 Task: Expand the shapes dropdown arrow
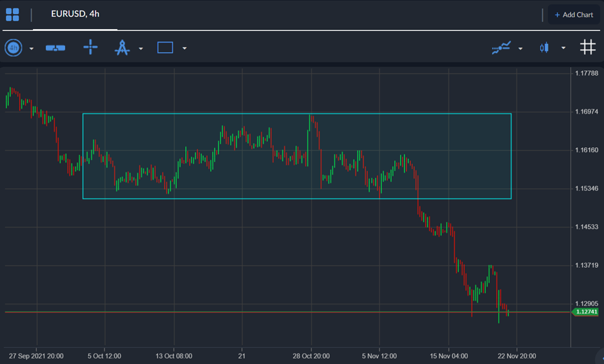[185, 48]
